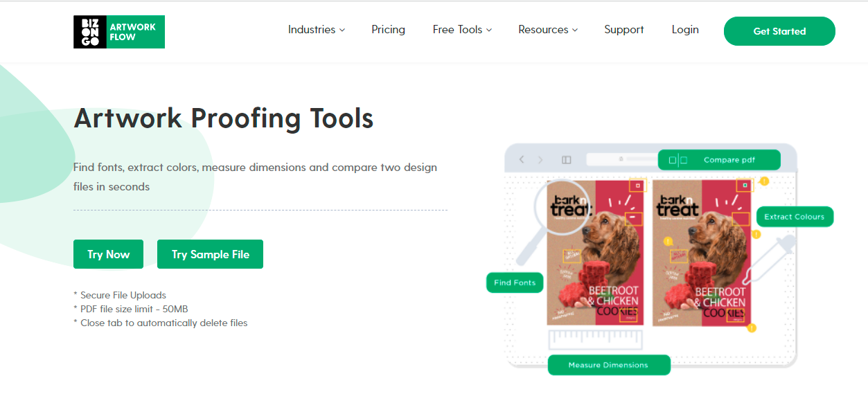Open the Resources dropdown menu

point(548,30)
